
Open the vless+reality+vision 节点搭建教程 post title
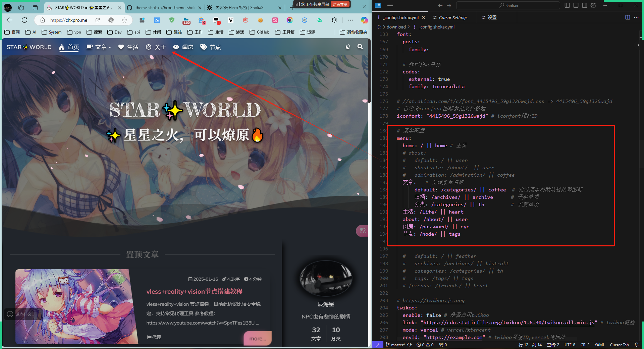pos(195,291)
